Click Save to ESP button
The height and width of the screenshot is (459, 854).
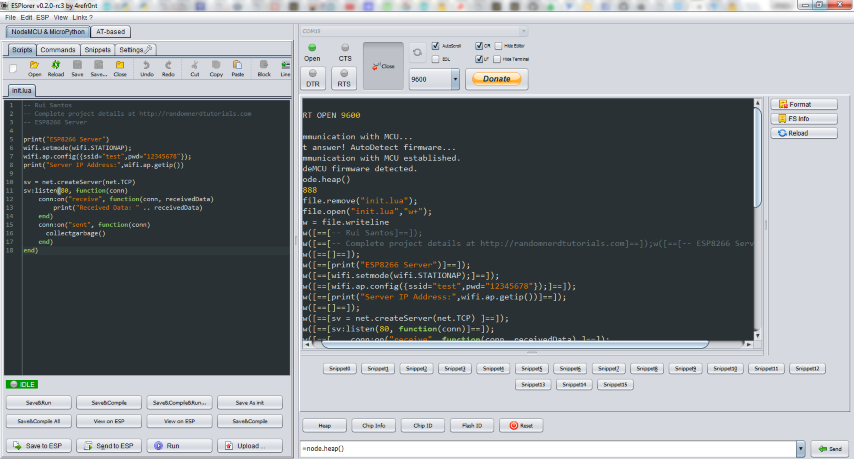pyautogui.click(x=39, y=445)
